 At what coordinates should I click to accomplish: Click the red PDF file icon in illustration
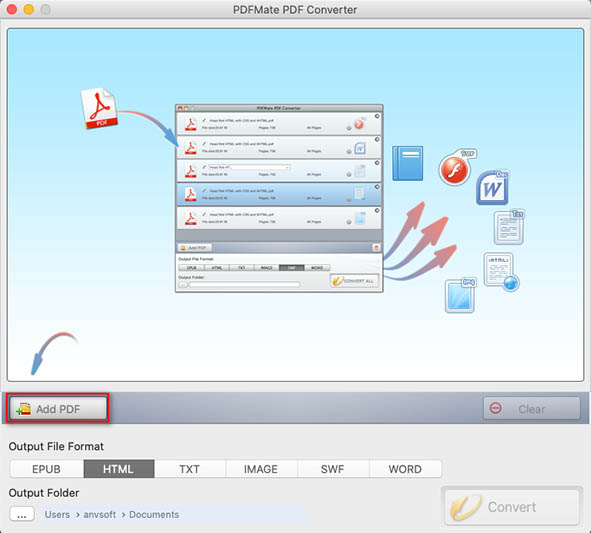point(99,108)
